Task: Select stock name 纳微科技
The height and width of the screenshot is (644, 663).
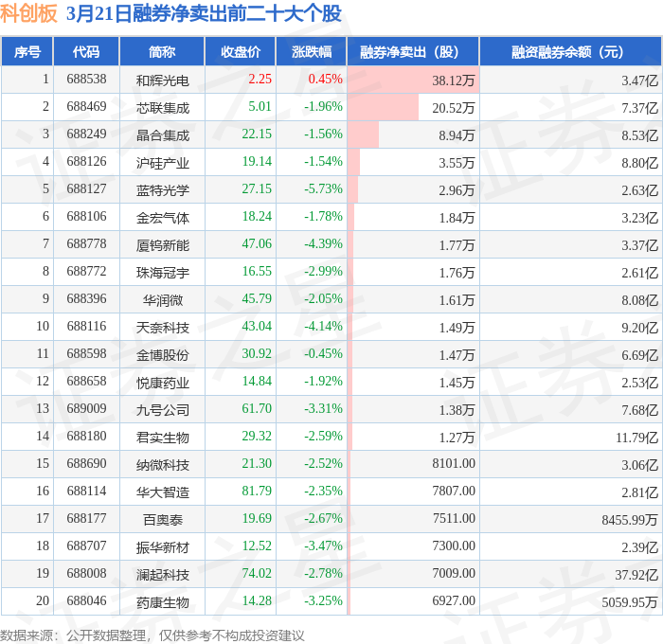Action: pyautogui.click(x=162, y=465)
